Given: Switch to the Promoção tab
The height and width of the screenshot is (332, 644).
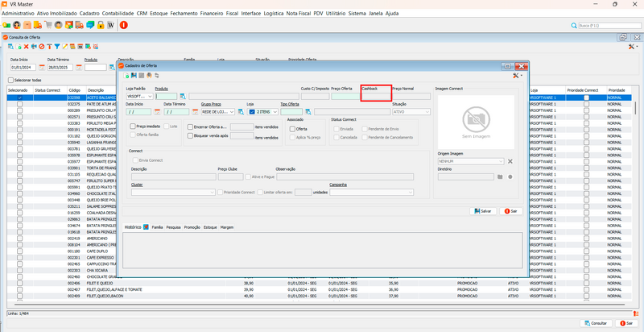Looking at the screenshot, I should [192, 226].
